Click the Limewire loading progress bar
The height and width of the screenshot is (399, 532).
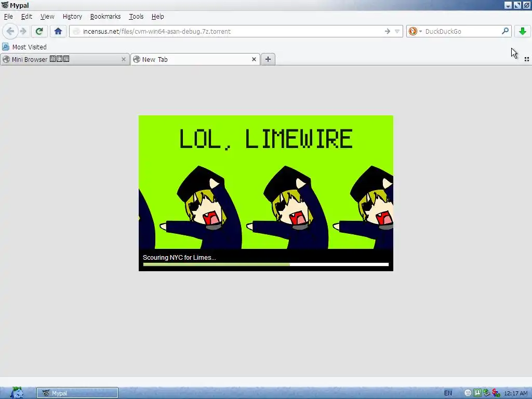pos(265,264)
